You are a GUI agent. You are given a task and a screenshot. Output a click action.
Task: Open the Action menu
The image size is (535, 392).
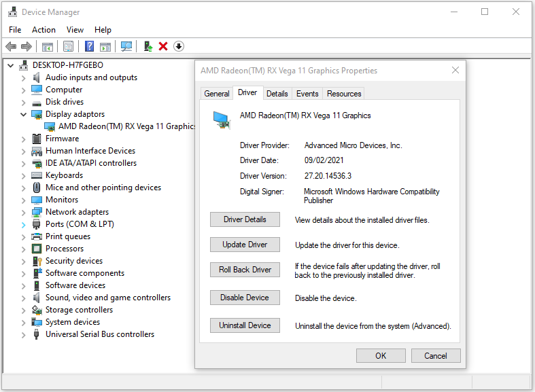coord(44,30)
